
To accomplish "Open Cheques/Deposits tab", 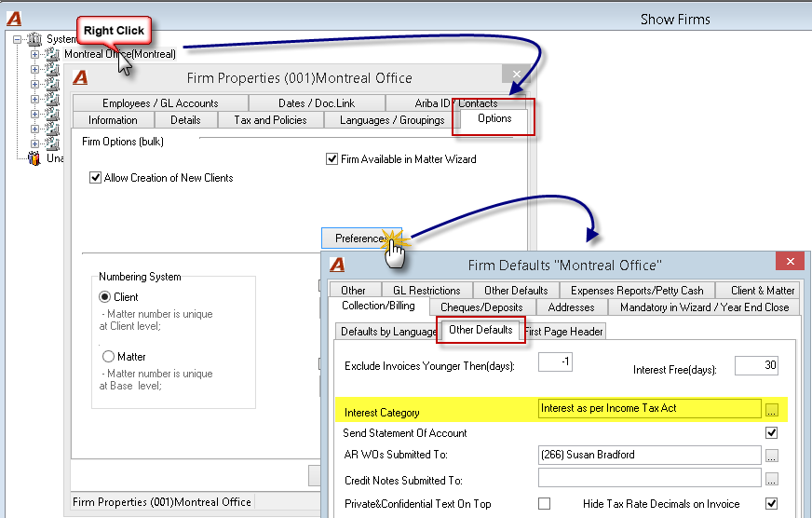I will tap(481, 307).
